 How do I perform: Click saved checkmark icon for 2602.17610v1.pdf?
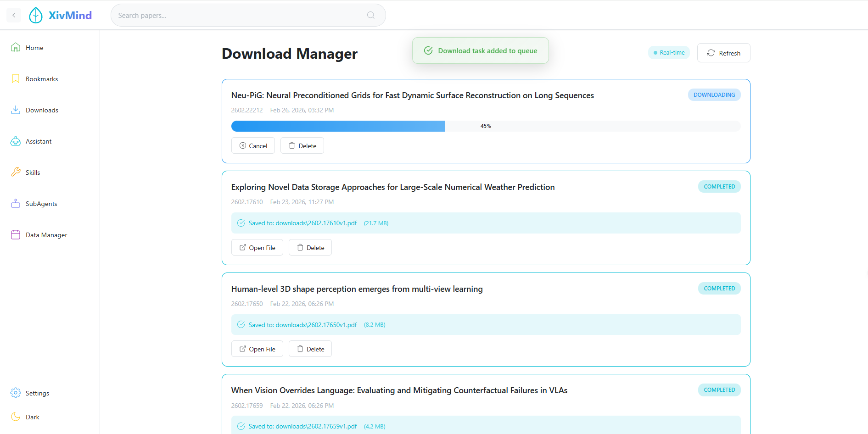(241, 223)
